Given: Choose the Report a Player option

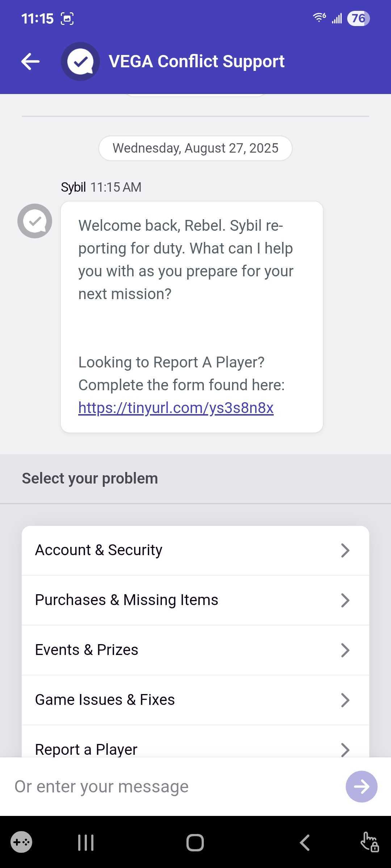Looking at the screenshot, I should [86, 749].
